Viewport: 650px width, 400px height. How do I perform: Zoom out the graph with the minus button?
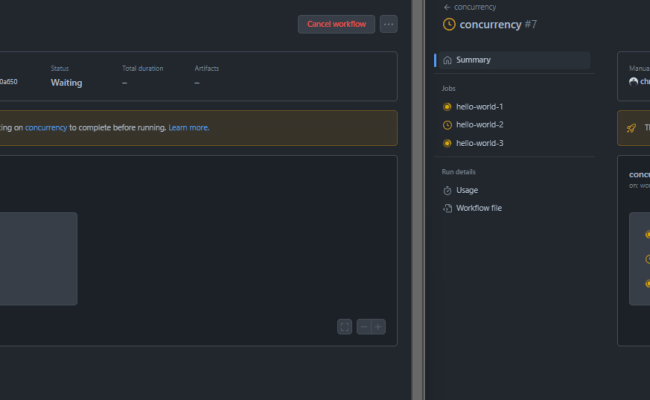coord(364,327)
